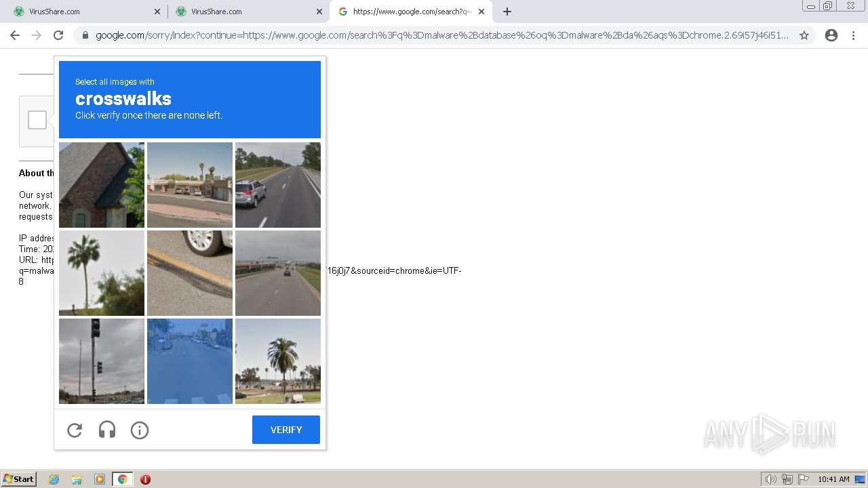The image size is (868, 488).
Task: Select the silver SUV on highway tile
Action: (278, 185)
